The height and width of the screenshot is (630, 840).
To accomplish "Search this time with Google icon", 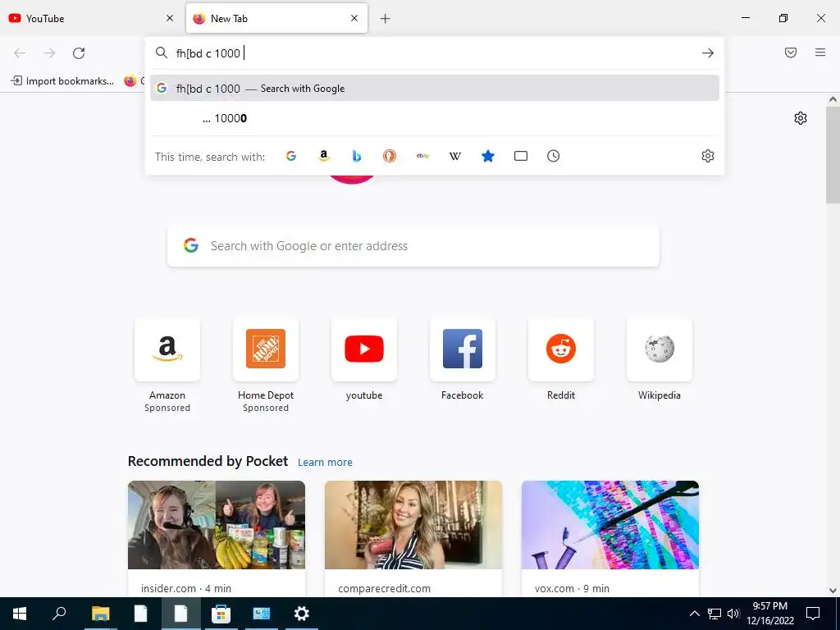I will (291, 156).
